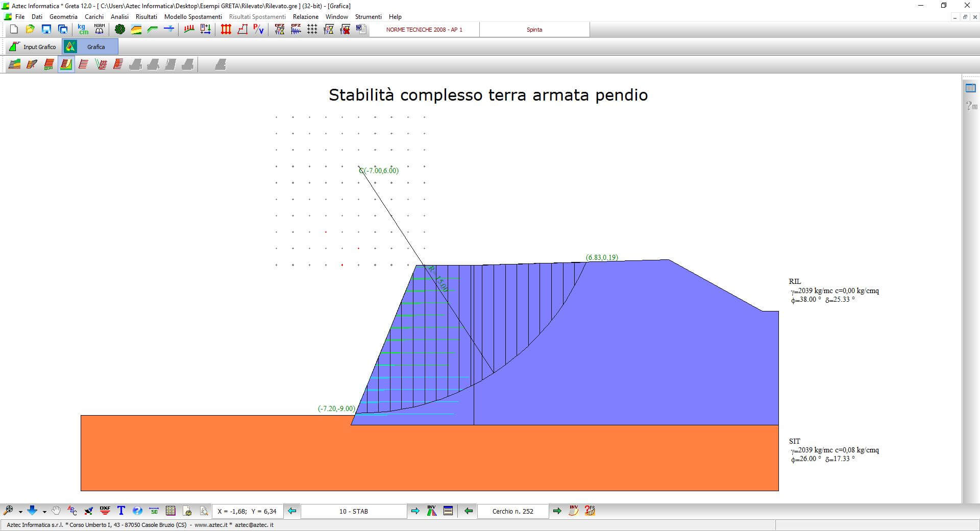Click the blue T text tool
Viewport: 980px width, 531px height.
121,511
